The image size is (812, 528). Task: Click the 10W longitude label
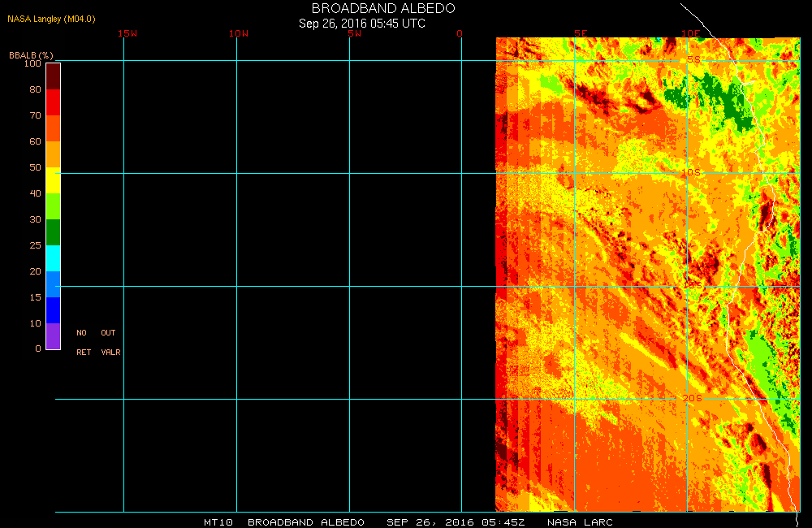click(239, 33)
